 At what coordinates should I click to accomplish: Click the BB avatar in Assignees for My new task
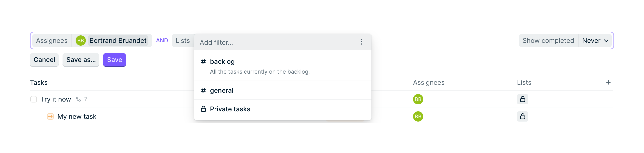(x=418, y=116)
